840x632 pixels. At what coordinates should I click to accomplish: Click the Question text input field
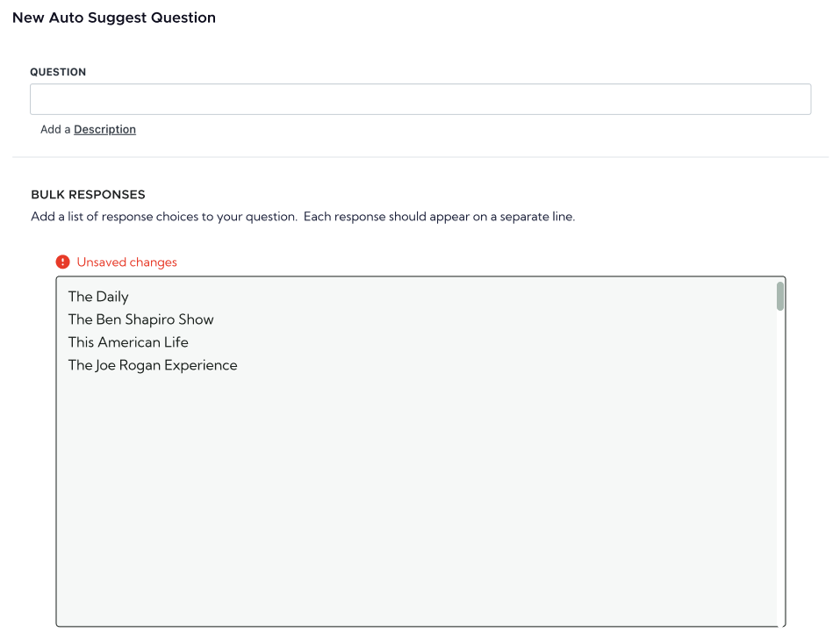pyautogui.click(x=420, y=99)
